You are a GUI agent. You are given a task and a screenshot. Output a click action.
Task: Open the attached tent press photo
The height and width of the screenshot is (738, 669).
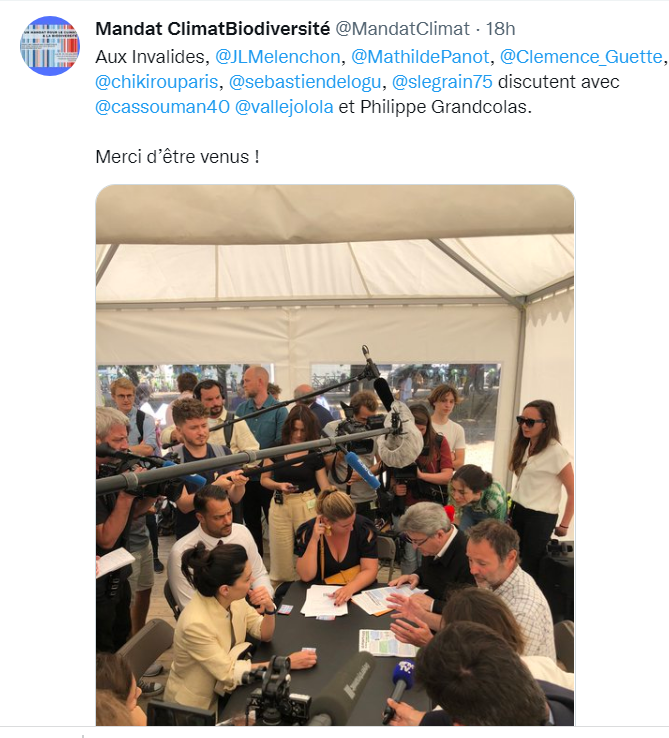coord(335,455)
